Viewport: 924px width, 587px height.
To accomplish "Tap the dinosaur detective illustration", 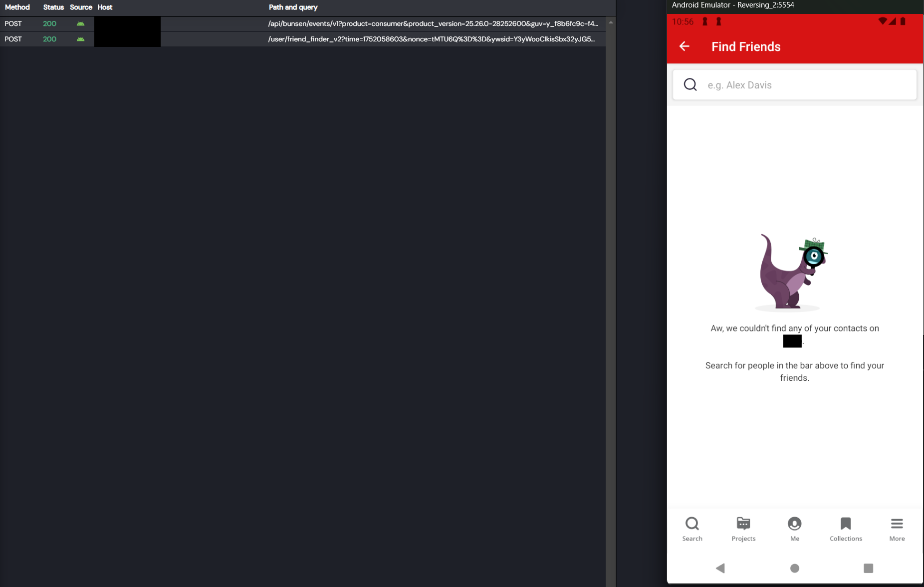I will tap(791, 273).
